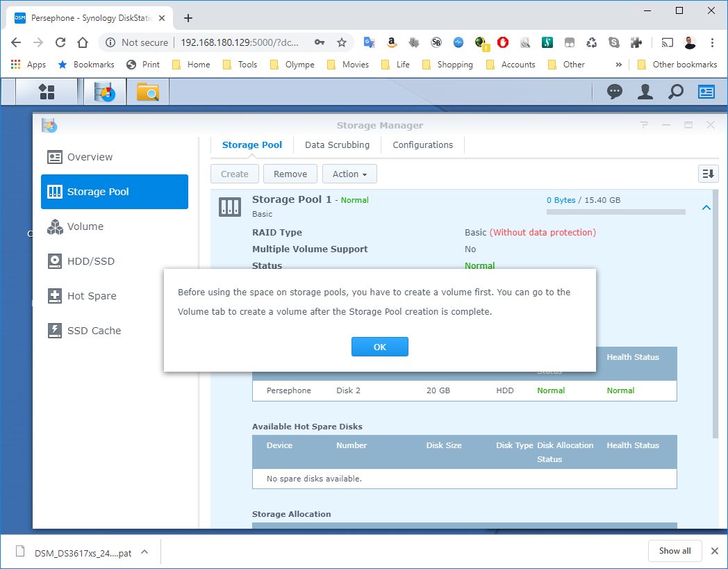
Task: Open DSM notifications speech bubble icon
Action: point(614,92)
